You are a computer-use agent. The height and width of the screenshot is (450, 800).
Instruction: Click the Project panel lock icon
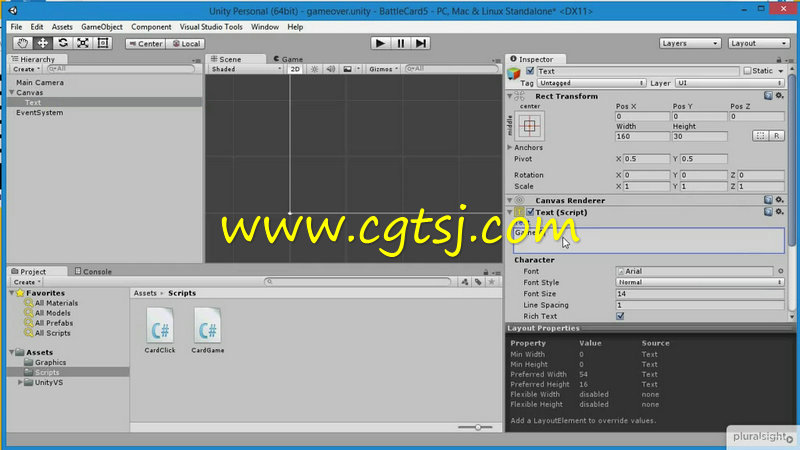(486, 272)
